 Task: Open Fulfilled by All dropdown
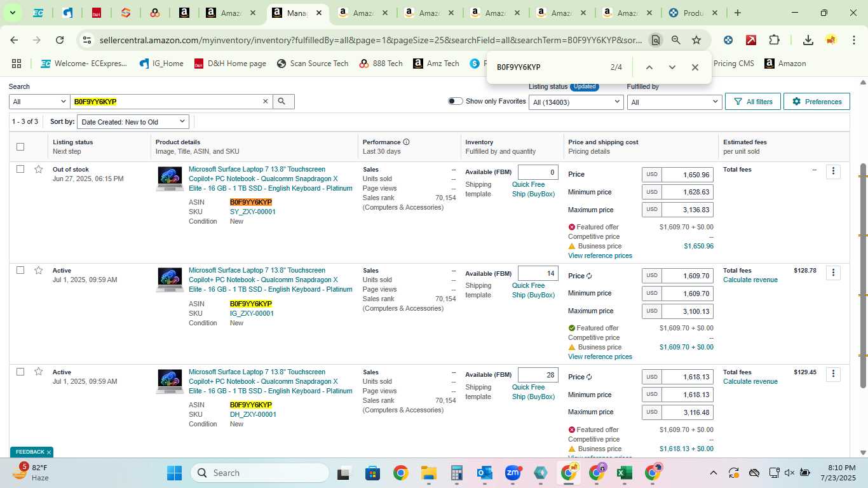(x=674, y=102)
